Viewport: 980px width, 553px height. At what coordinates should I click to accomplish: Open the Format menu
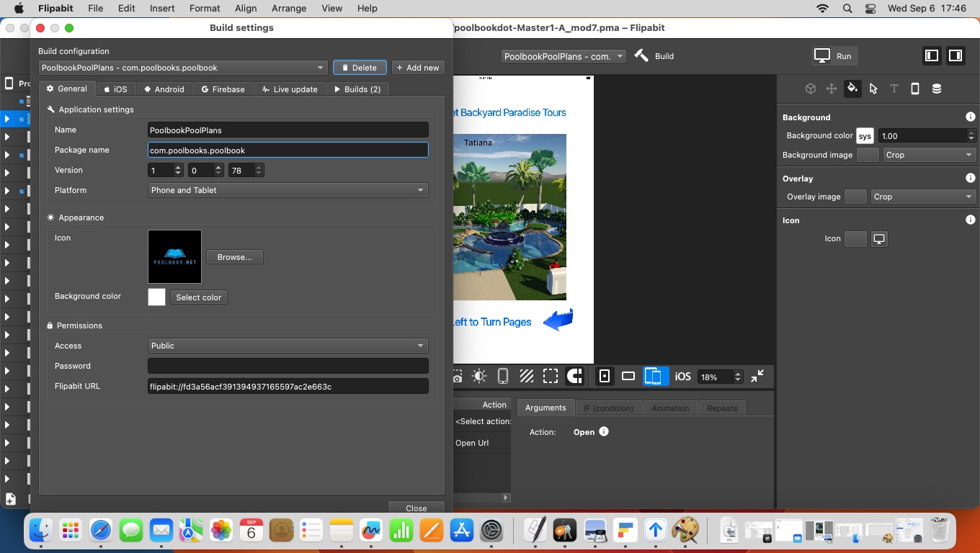[x=205, y=8]
